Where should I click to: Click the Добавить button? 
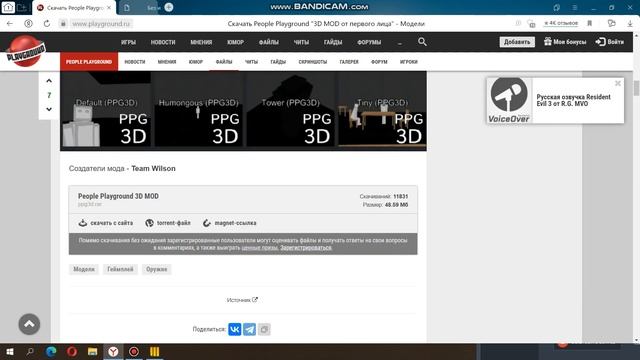point(517,42)
